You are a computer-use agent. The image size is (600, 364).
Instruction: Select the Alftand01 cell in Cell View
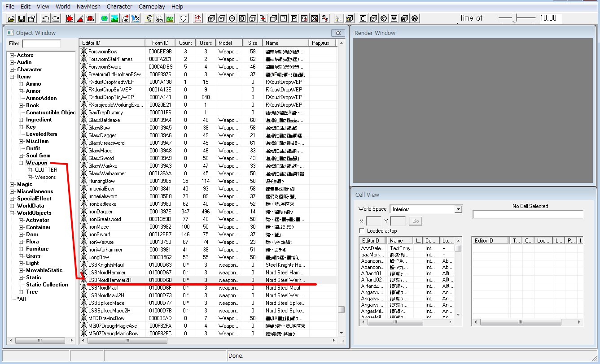pyautogui.click(x=371, y=273)
